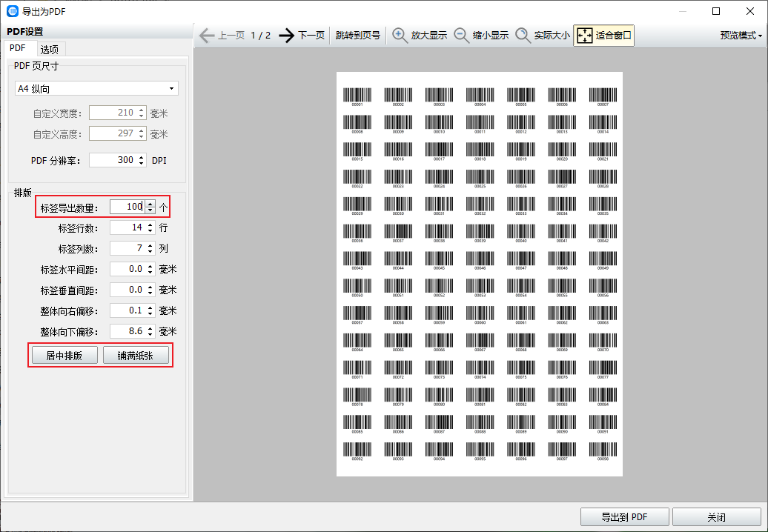Click the zoom out magnifier icon

pos(462,36)
